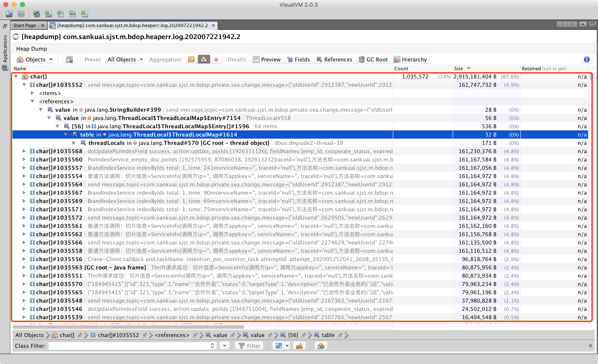Expand threadLocals in Thread#570 node
Viewport: 598px width, 364px height.
tap(74, 143)
